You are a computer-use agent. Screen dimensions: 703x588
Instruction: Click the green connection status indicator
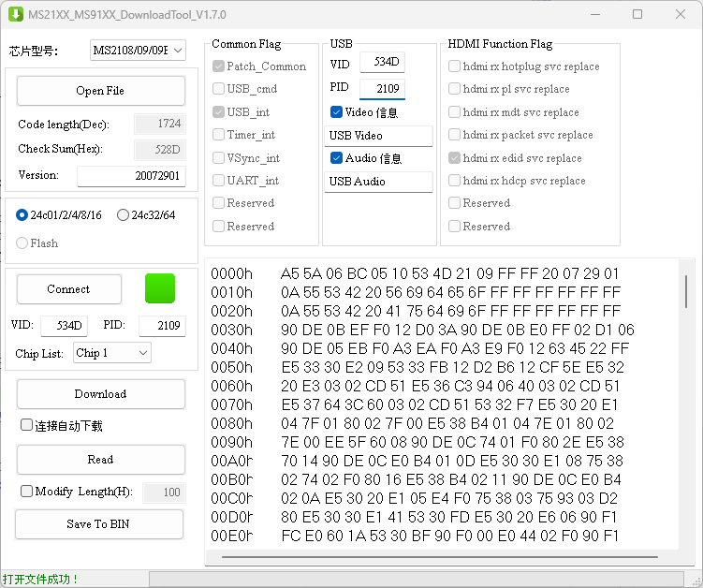(159, 288)
